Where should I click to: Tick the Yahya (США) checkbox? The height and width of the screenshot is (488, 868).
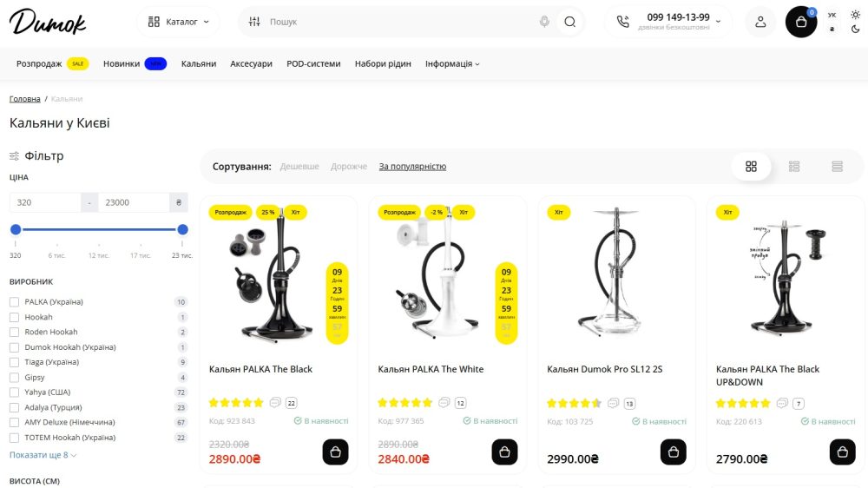pyautogui.click(x=15, y=392)
